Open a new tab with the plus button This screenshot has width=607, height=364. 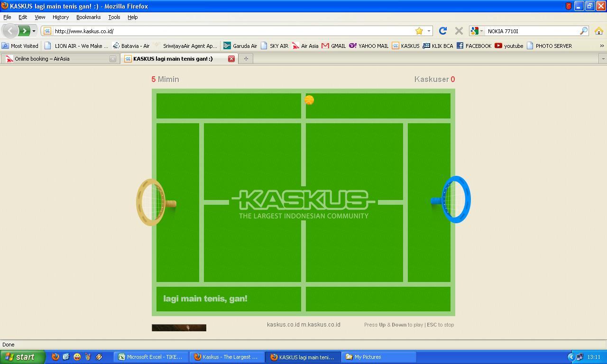coord(246,59)
